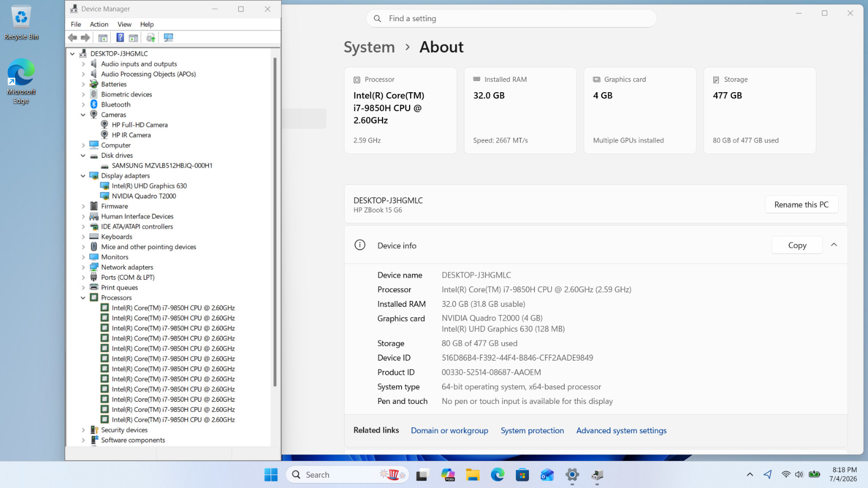Select the Keyboards category icon
The height and width of the screenshot is (488, 868).
[94, 236]
